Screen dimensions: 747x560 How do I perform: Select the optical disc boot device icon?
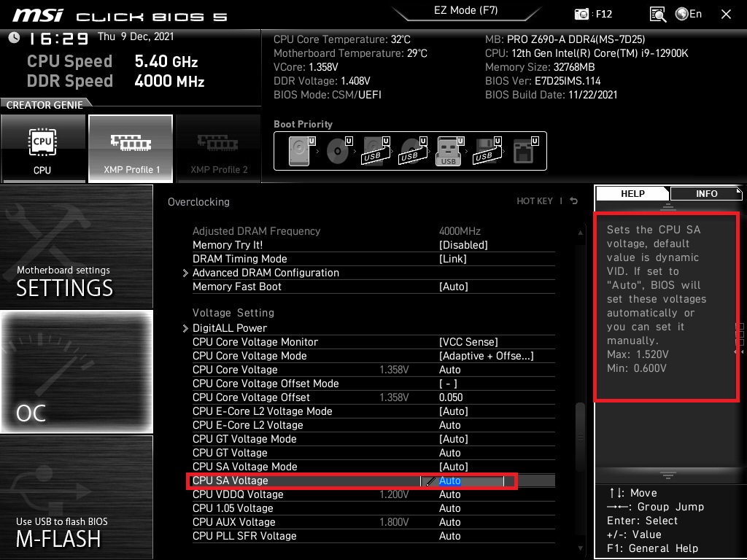tap(339, 150)
